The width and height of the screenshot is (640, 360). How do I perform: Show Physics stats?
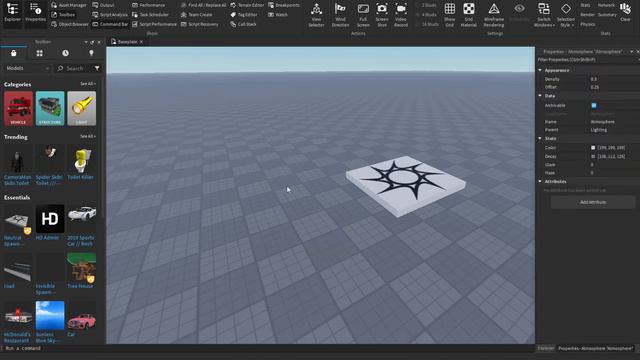[x=588, y=24]
